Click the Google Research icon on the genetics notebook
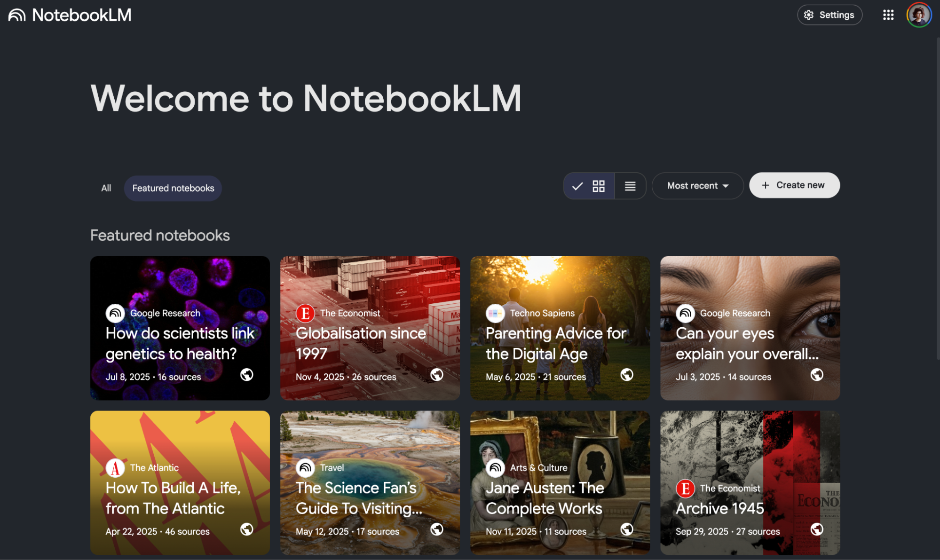 tap(116, 313)
